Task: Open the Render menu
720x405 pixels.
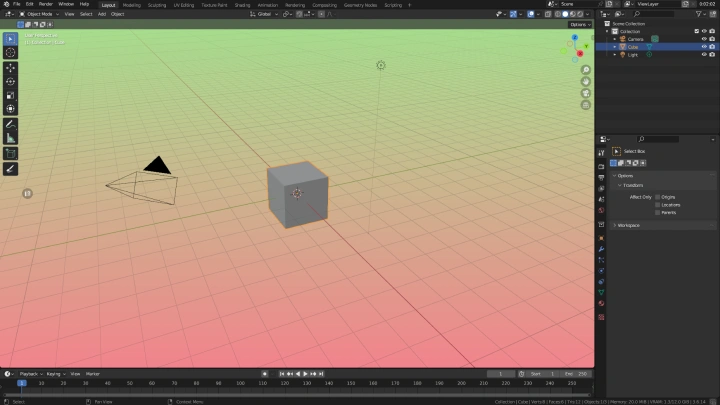Action: coord(46,4)
